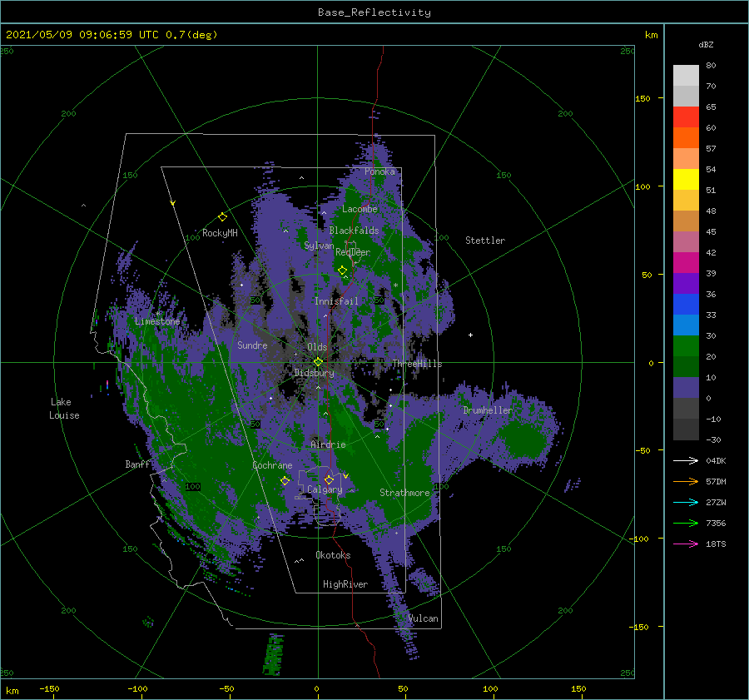Click the Blackfalds city label
Viewport: 749px width, 700px height.
point(354,231)
